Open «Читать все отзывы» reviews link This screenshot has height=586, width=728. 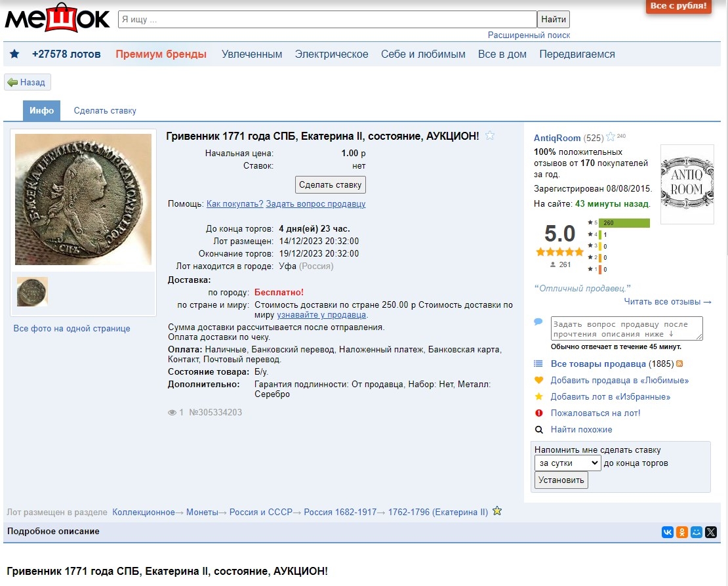pyautogui.click(x=668, y=302)
